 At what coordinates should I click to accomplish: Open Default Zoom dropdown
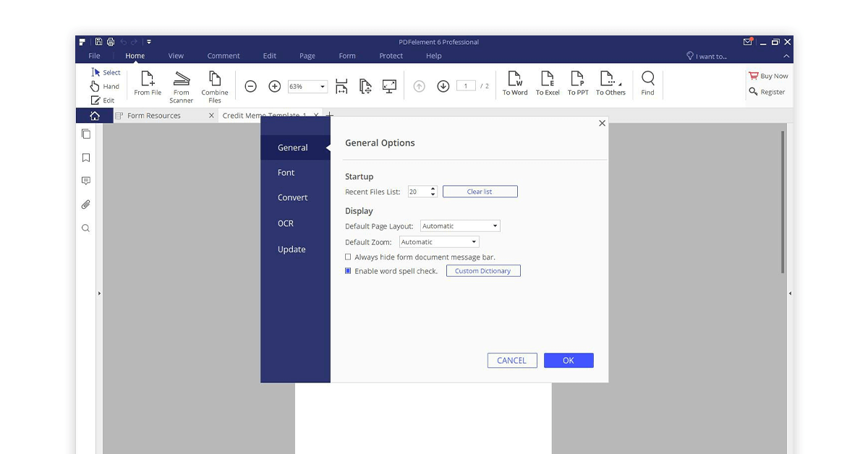click(x=439, y=242)
